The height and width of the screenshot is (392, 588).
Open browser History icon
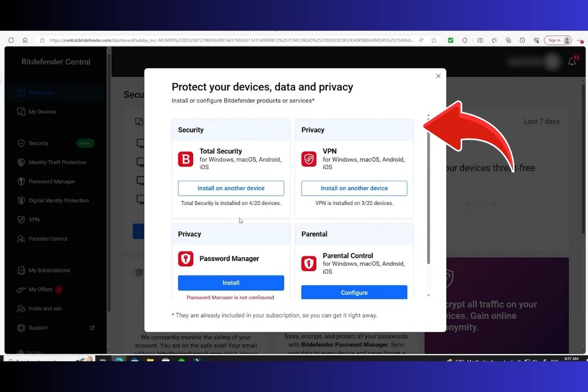pyautogui.click(x=522, y=40)
